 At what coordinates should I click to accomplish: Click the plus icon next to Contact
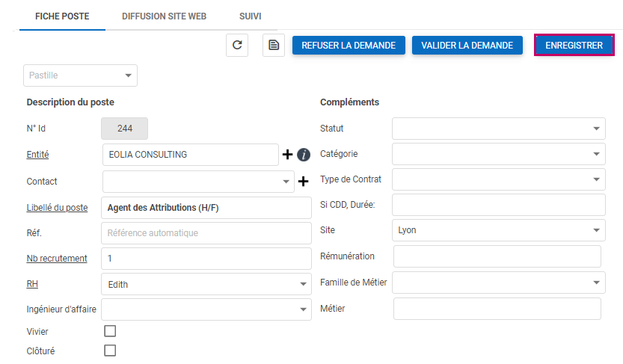coord(304,181)
